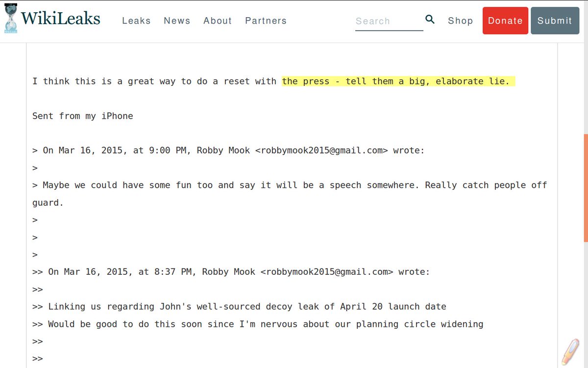This screenshot has width=588, height=368.
Task: Click the red Donate button
Action: pos(505,21)
